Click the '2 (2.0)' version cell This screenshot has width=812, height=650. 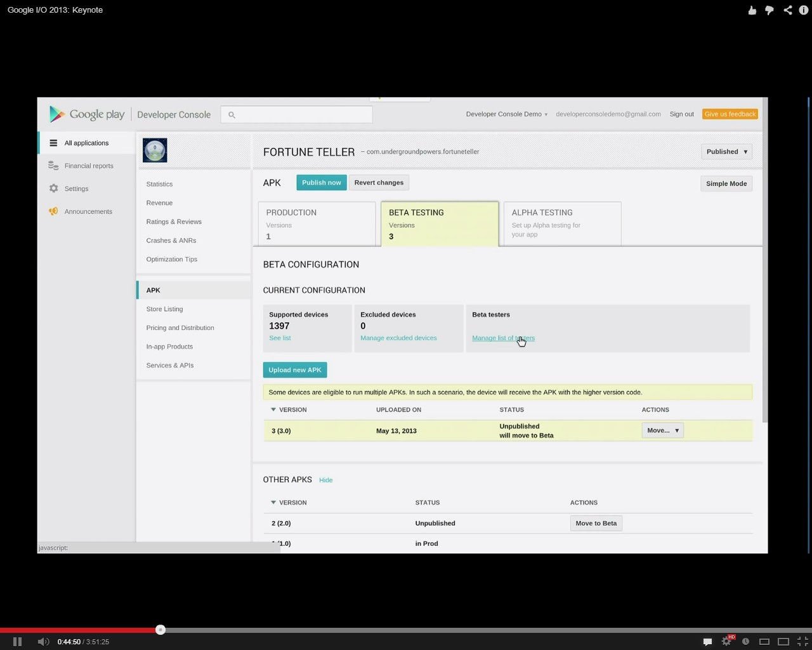point(281,523)
